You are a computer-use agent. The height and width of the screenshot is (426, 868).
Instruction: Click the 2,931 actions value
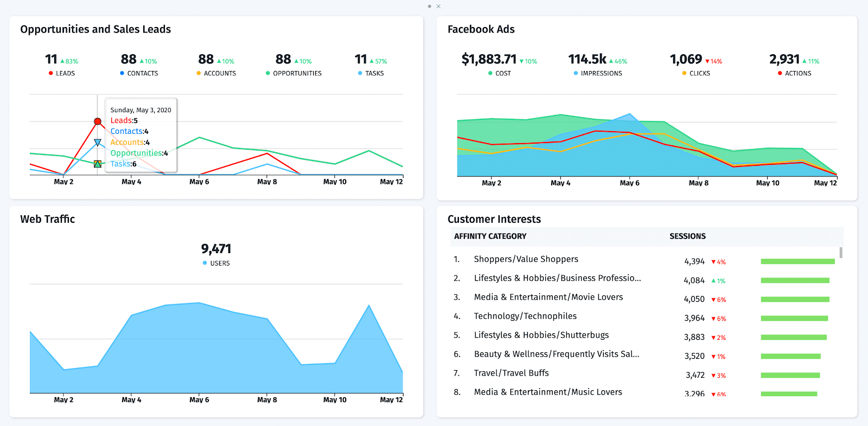tap(784, 59)
